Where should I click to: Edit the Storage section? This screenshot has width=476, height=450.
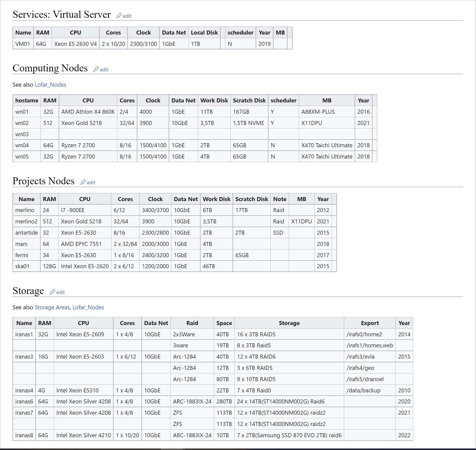[60, 292]
